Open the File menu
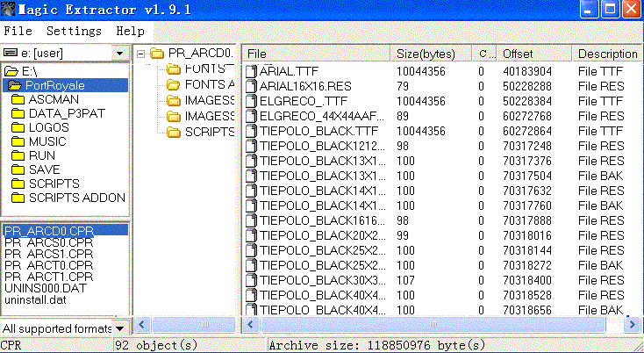The width and height of the screenshot is (644, 353). coord(18,32)
